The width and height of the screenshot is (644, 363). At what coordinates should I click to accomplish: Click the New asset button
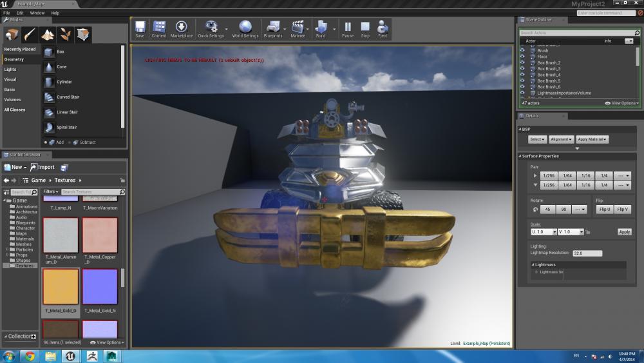point(15,168)
